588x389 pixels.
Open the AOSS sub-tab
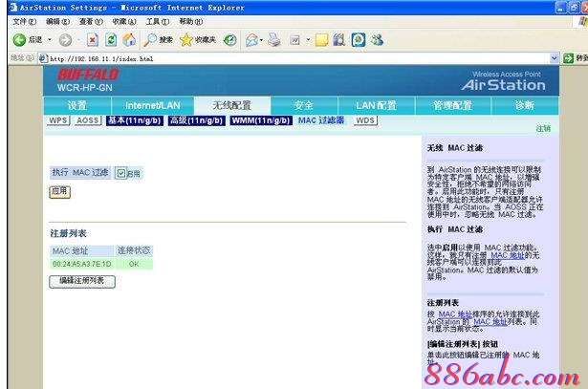[88, 120]
